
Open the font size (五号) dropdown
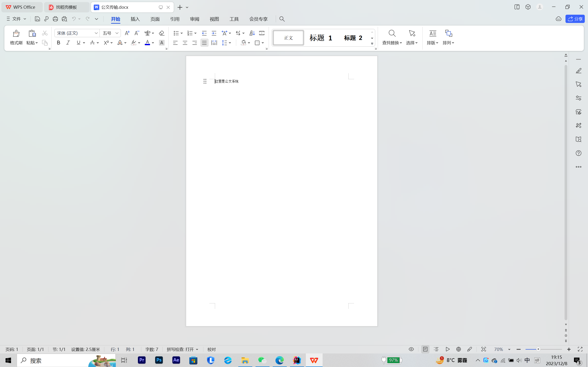(x=117, y=33)
